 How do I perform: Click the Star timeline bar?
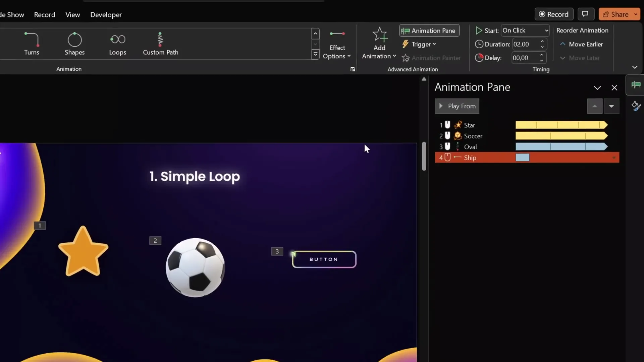coord(561,125)
